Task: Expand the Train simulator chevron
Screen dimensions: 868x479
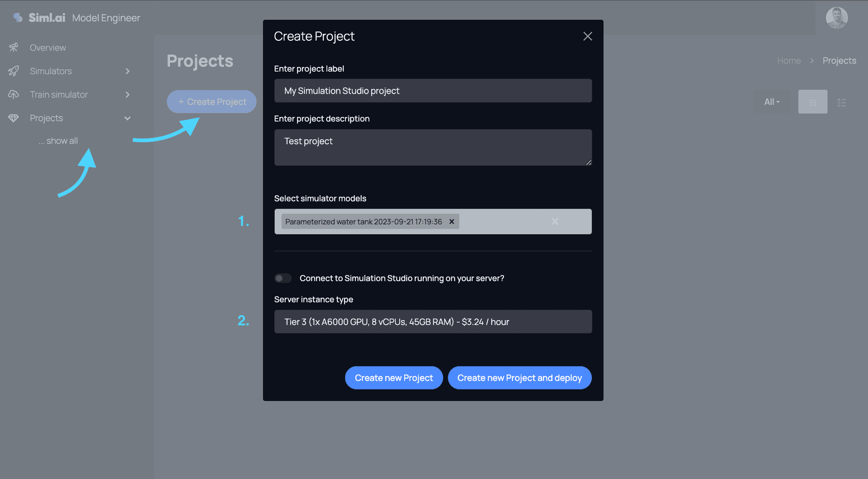Action: [x=127, y=94]
